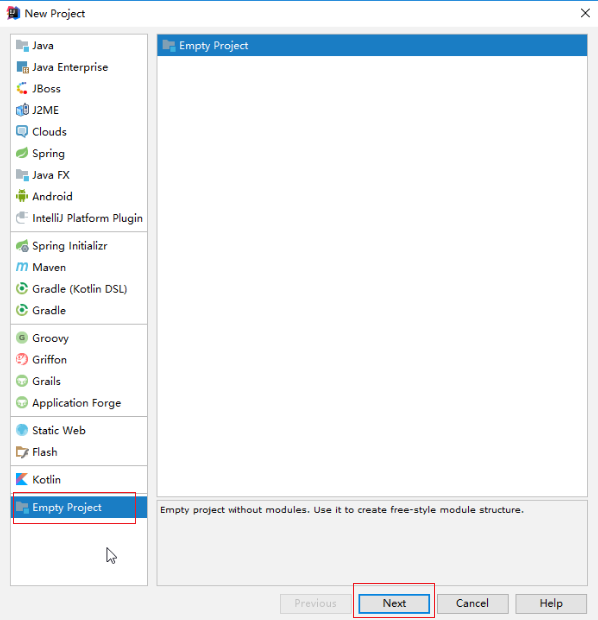Select the Maven m icon

(22, 267)
